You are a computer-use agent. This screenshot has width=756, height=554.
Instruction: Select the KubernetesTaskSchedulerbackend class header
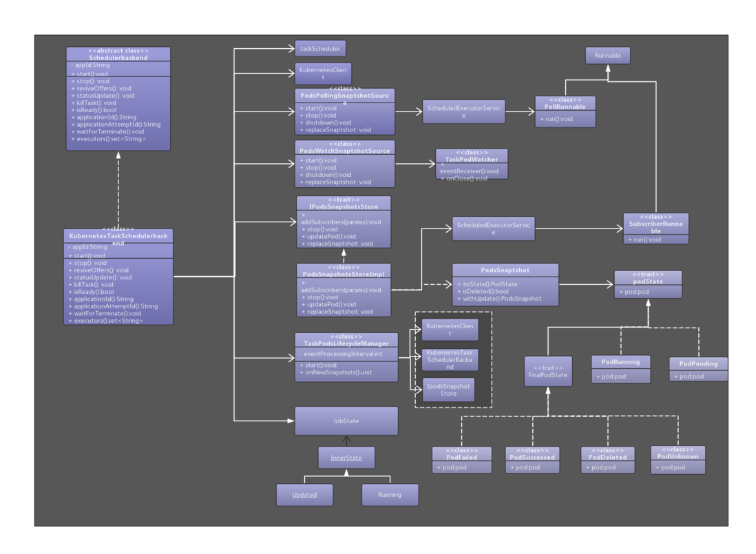[118, 236]
